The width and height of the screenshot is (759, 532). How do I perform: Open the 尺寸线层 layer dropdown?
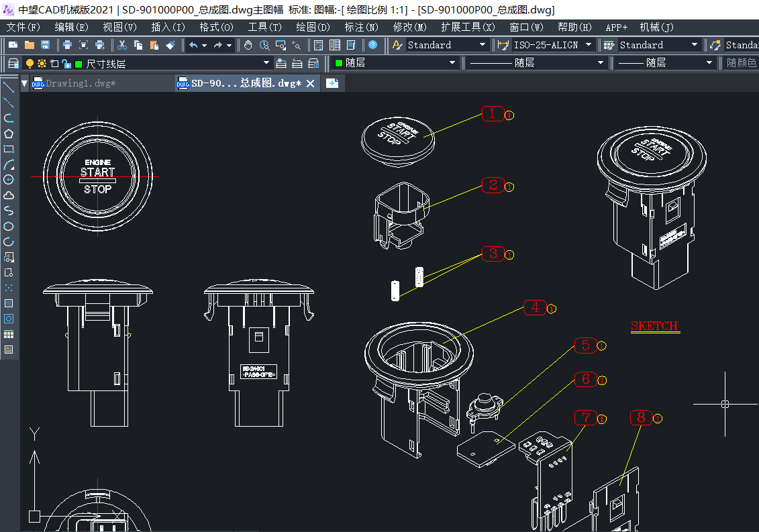[x=267, y=63]
